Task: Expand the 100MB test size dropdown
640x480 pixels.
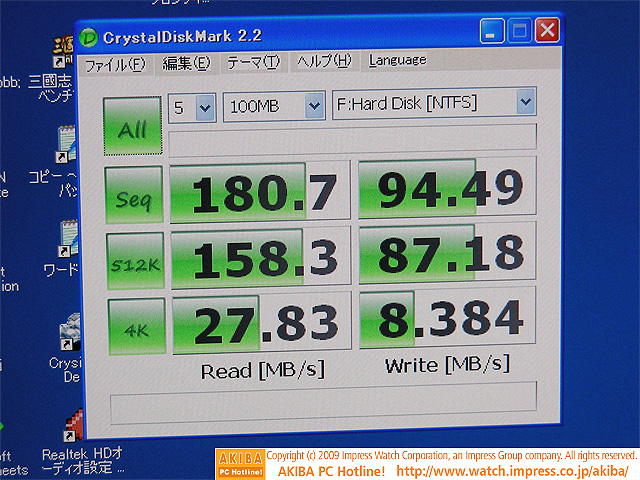Action: (274, 104)
